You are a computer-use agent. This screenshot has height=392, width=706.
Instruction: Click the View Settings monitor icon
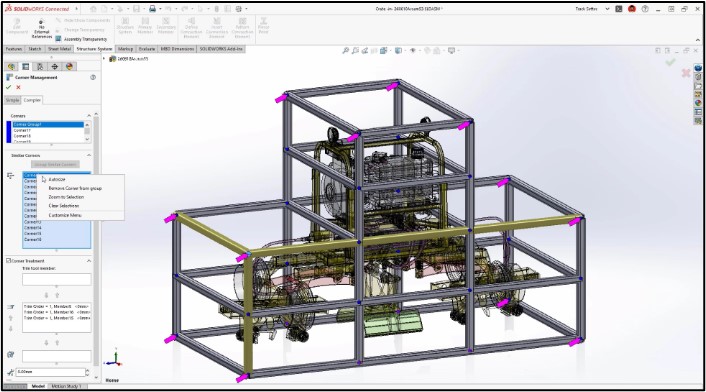(451, 51)
